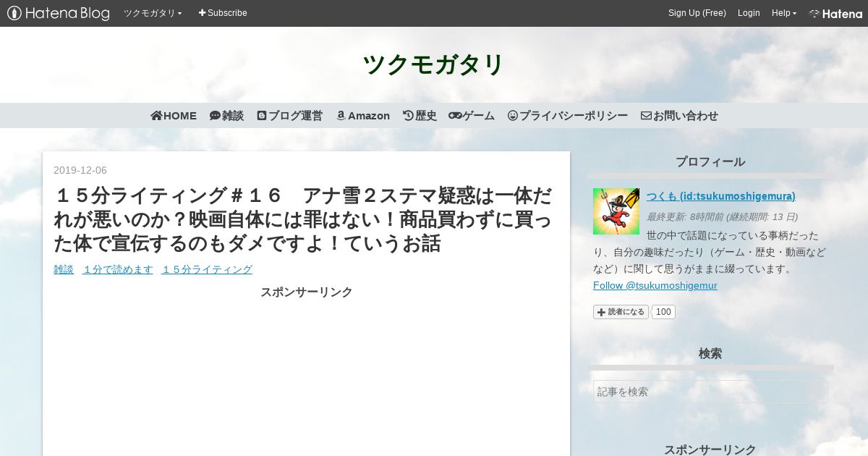Open お問い合わせ navigation item
The height and width of the screenshot is (456, 868).
[679, 116]
